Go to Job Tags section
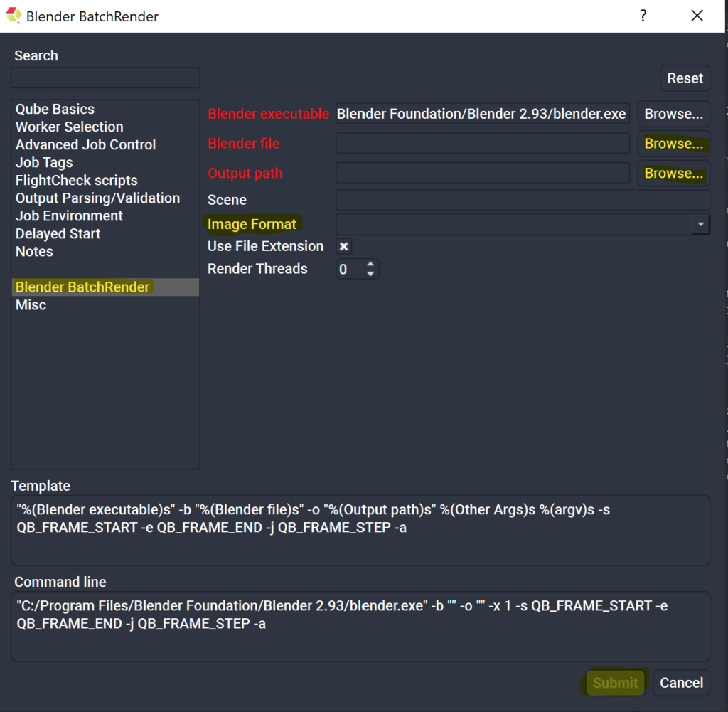 pos(44,162)
